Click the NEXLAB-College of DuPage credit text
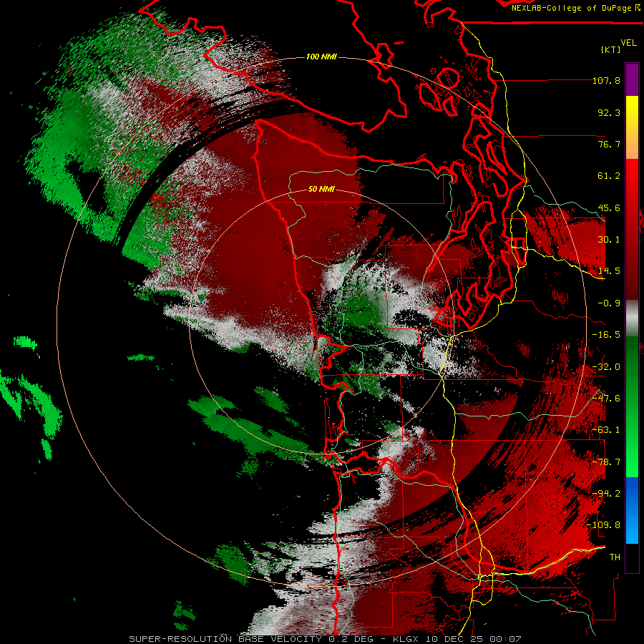The width and height of the screenshot is (644, 644). pyautogui.click(x=571, y=8)
